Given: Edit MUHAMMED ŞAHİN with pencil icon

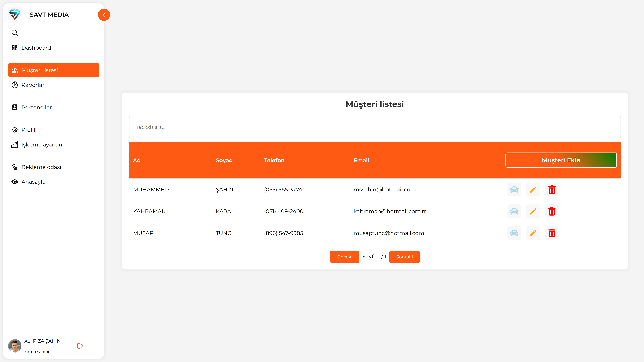Looking at the screenshot, I should [x=533, y=189].
